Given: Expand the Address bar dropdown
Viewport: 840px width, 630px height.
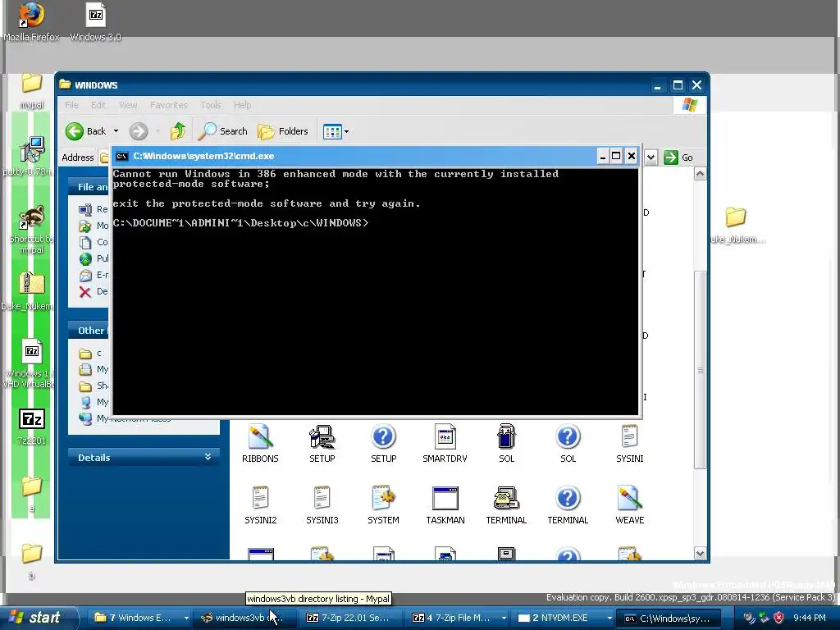Looking at the screenshot, I should pos(651,157).
